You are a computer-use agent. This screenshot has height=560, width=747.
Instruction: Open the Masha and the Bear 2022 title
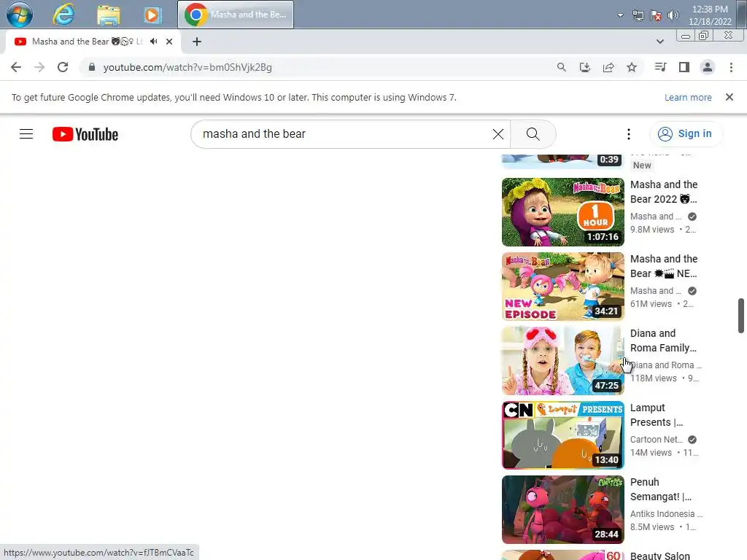pos(664,192)
